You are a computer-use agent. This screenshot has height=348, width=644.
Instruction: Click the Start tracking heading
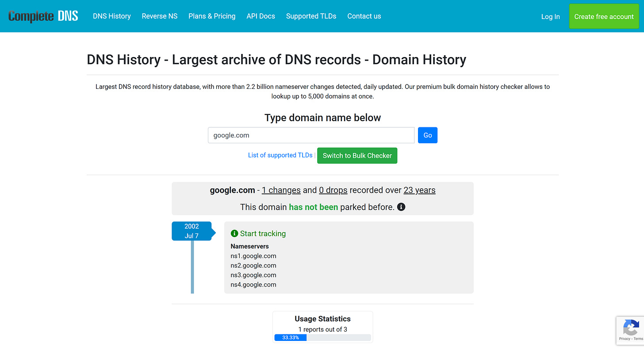pos(263,233)
